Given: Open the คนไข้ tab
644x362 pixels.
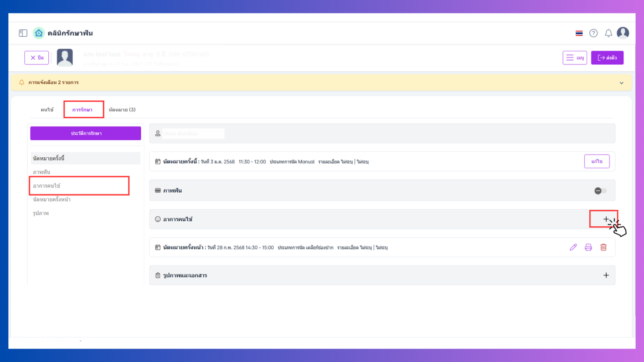Looking at the screenshot, I should (47, 109).
